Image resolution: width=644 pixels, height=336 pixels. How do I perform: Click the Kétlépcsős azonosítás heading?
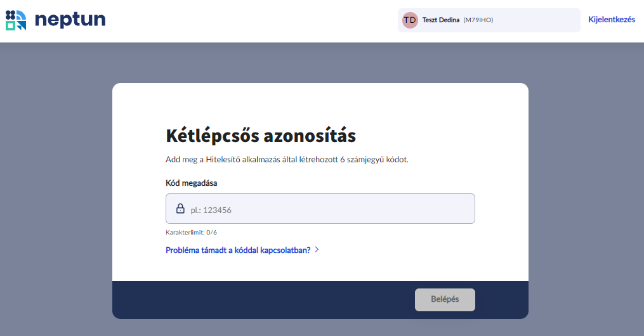(261, 136)
